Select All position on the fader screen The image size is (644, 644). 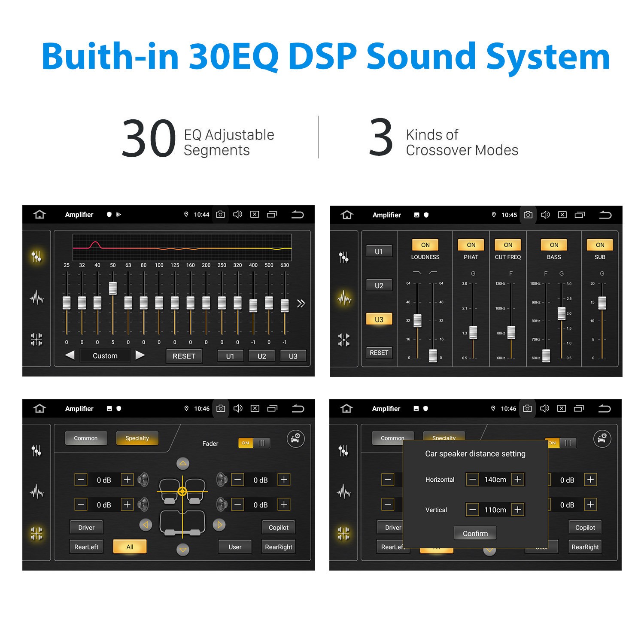[130, 547]
